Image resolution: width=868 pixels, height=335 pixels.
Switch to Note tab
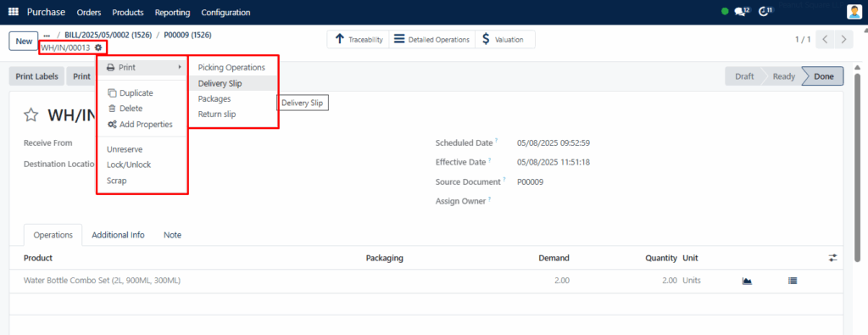pyautogui.click(x=172, y=235)
